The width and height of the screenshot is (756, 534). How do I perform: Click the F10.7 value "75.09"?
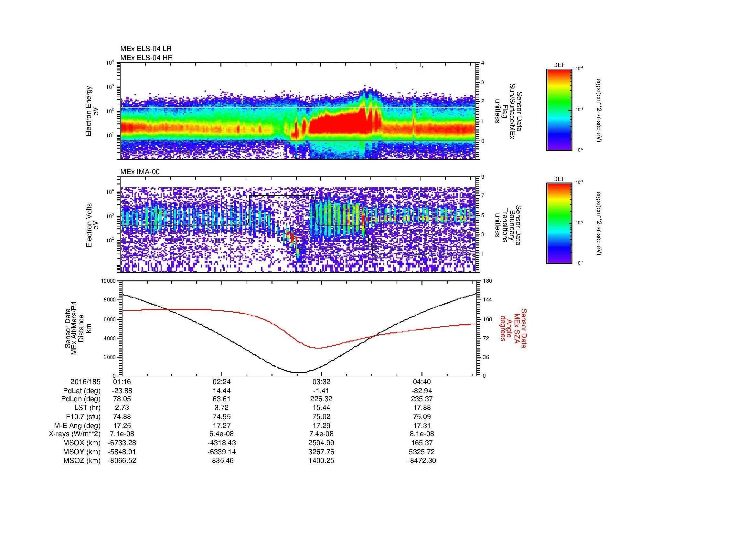tap(421, 416)
